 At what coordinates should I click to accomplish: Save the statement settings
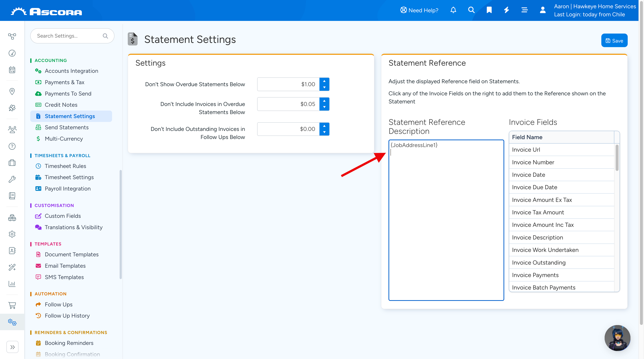[614, 41]
